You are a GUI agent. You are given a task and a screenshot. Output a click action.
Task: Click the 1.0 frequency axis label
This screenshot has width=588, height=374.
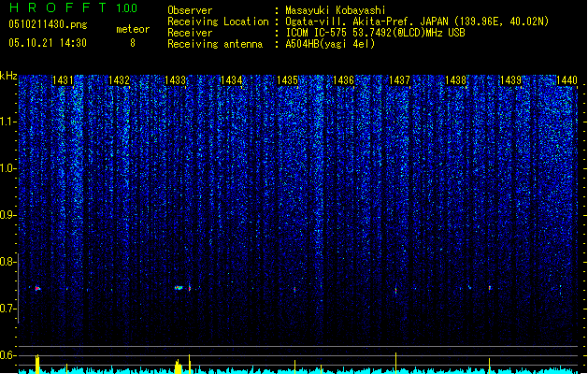point(7,168)
